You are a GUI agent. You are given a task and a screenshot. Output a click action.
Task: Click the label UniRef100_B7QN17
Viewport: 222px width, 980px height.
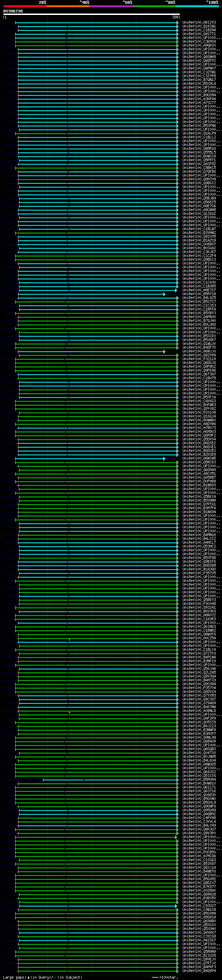[199, 80]
